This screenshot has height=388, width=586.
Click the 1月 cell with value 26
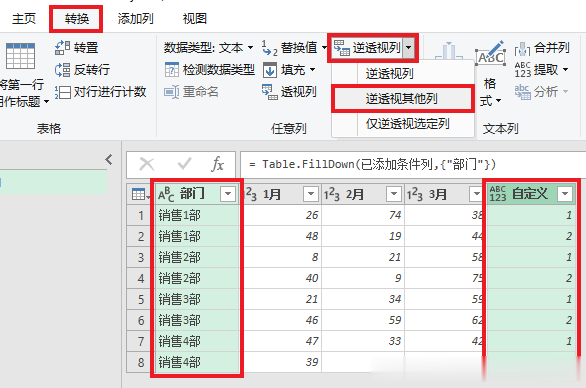click(282, 215)
